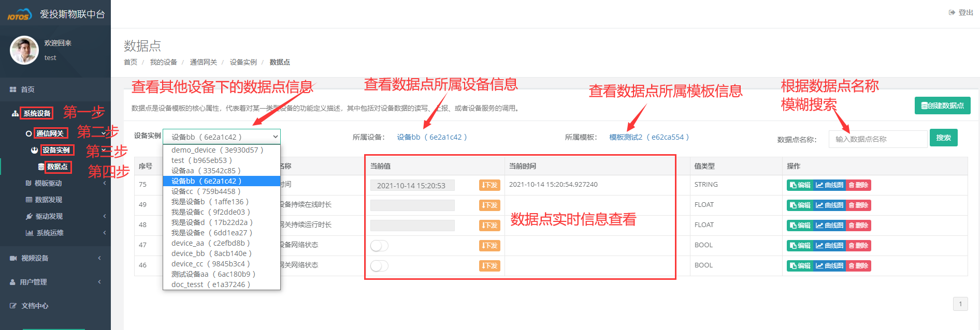Click 下发 button in row 49
This screenshot has height=330, width=980.
(489, 205)
